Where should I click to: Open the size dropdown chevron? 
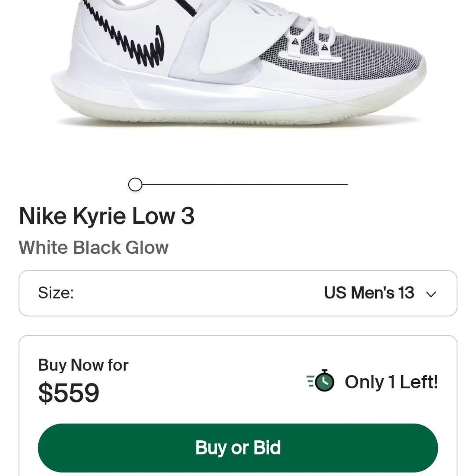[431, 294]
